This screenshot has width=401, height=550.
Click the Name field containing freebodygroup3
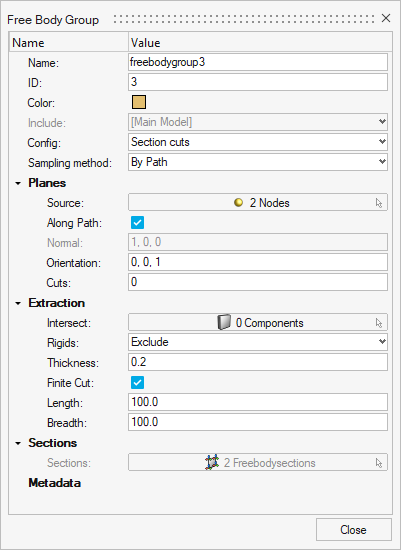coord(258,62)
